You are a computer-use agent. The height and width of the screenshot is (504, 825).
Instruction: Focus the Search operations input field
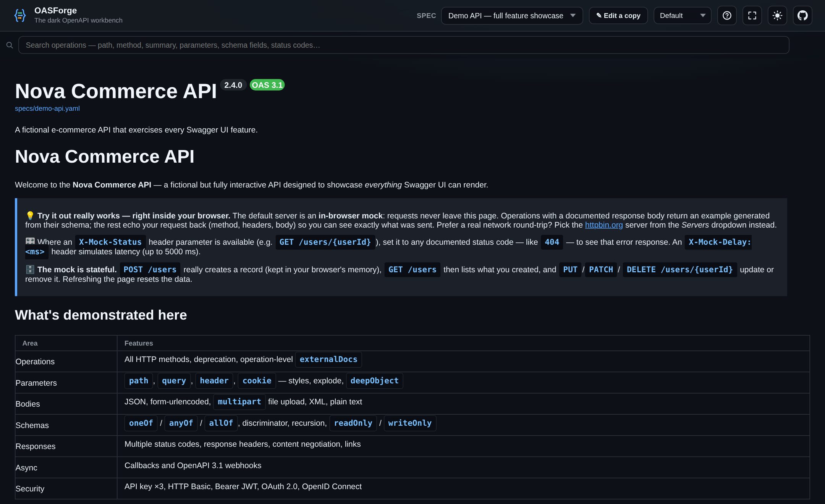[x=404, y=45]
